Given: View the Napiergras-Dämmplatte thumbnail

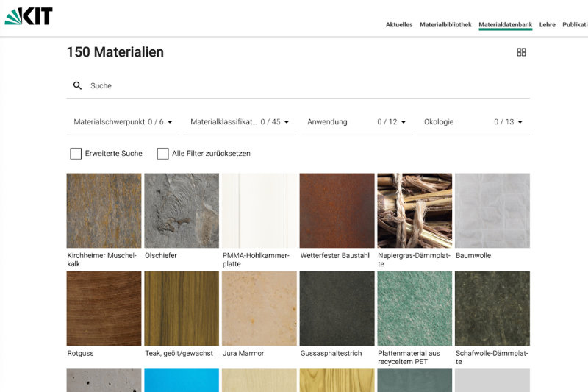Looking at the screenshot, I should 415,210.
